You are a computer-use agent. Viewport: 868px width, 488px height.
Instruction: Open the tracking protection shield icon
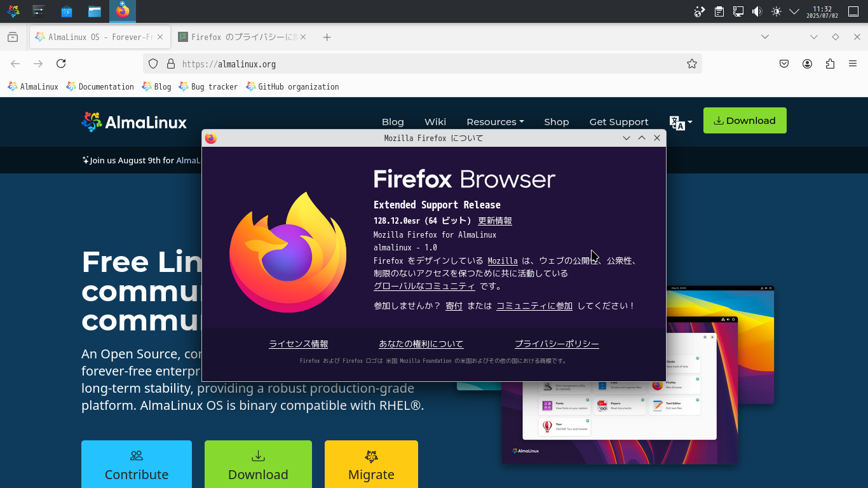[153, 64]
